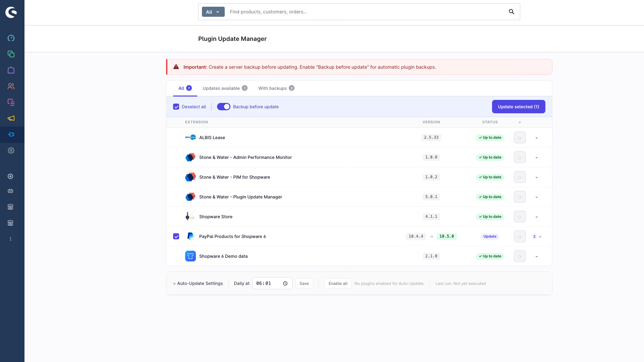Open the Catalogues sidebar icon
Viewport: 644px width, 362px height.
click(11, 54)
